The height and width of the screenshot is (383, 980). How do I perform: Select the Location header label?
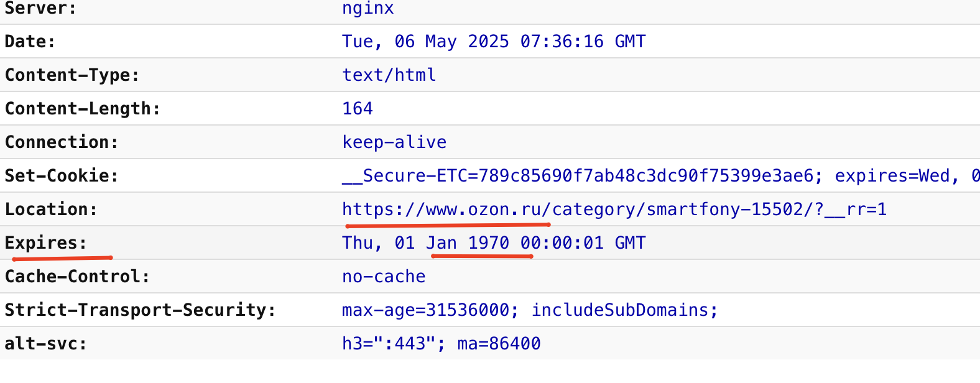point(51,210)
